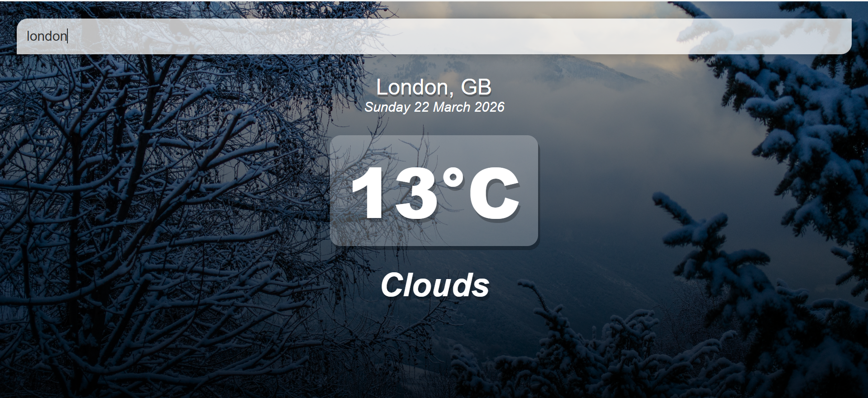Select the 'GB' country code
This screenshot has width=868, height=398.
pos(476,87)
